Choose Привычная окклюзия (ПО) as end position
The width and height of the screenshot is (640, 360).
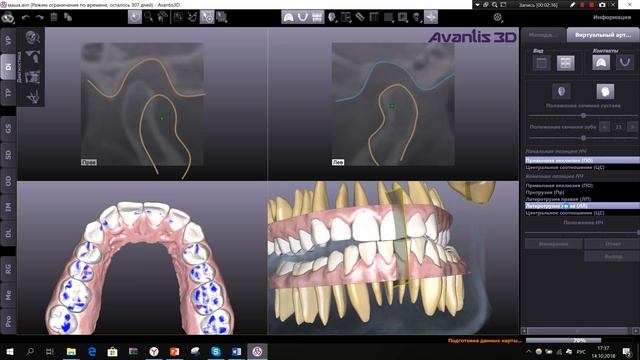(x=582, y=185)
